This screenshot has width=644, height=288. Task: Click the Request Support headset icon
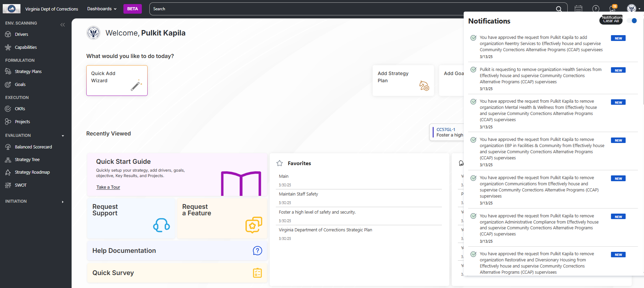pyautogui.click(x=162, y=225)
